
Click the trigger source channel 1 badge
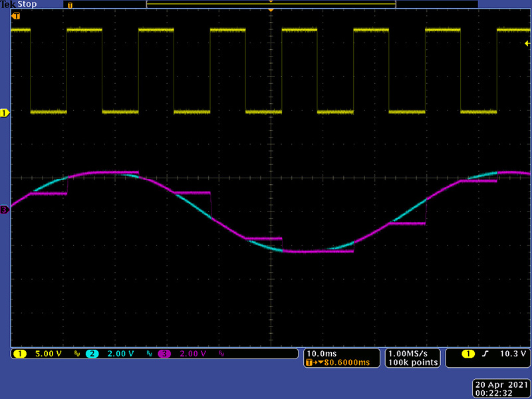coord(467,354)
